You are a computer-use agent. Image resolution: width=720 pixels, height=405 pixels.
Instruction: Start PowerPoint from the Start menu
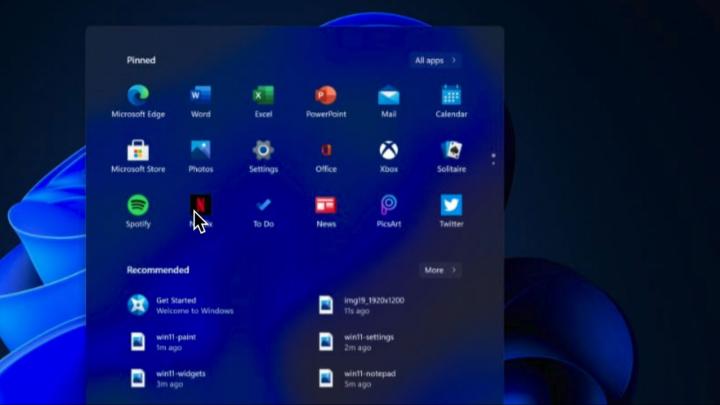tap(326, 101)
